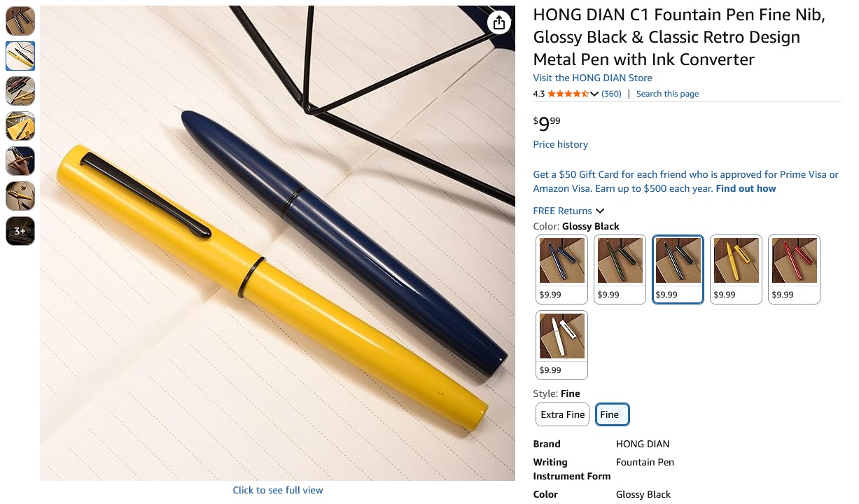Choose the red pen color swatch

click(x=795, y=269)
